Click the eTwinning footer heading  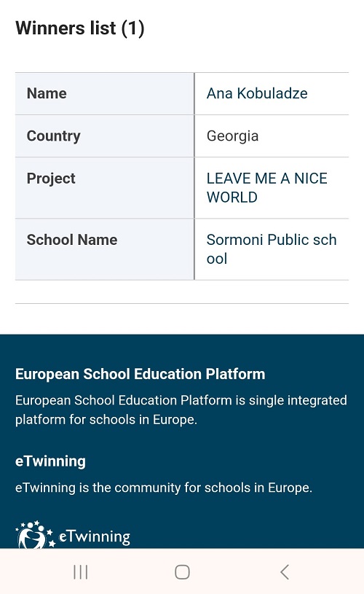coord(50,461)
